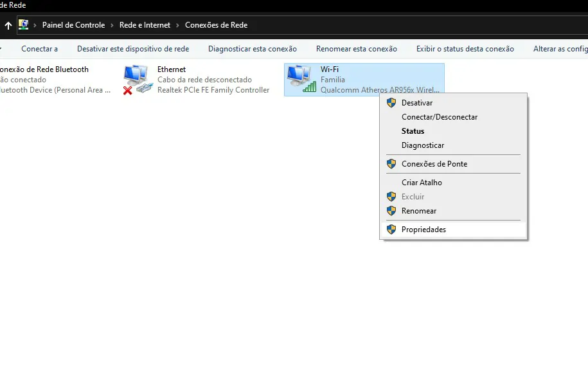Viewport: 588px width, 373px height.
Task: Click Exibir o status desta conexão
Action: pos(465,49)
